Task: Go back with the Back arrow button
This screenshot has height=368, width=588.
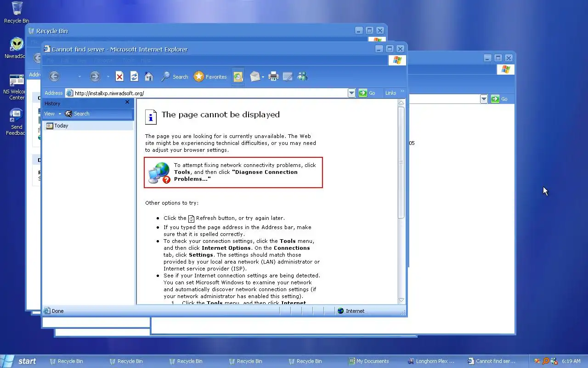Action: 54,77
